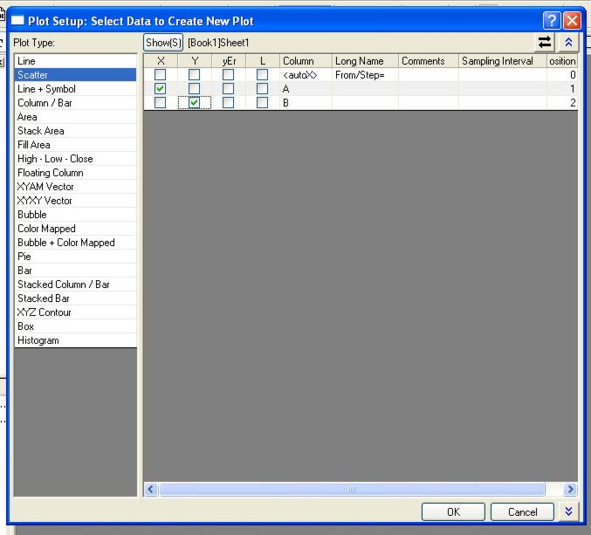This screenshot has height=535, width=591.
Task: Click the horizontal scrollbar right arrow
Action: coord(570,489)
